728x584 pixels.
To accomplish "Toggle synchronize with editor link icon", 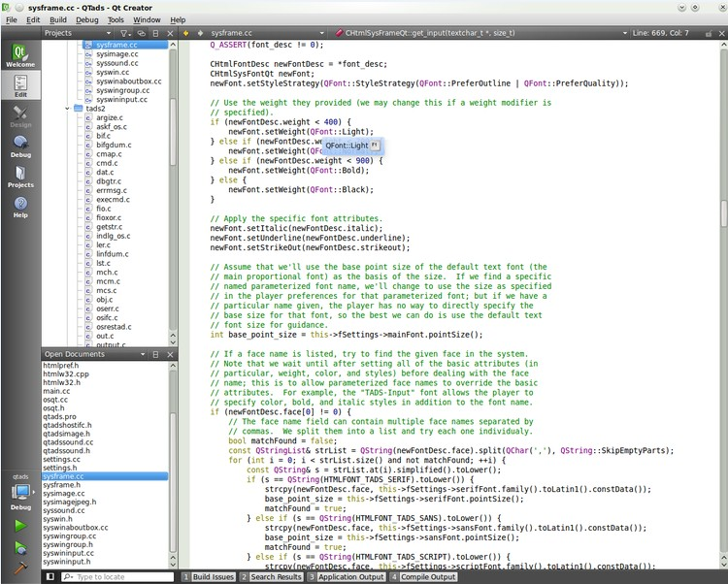I will point(141,33).
